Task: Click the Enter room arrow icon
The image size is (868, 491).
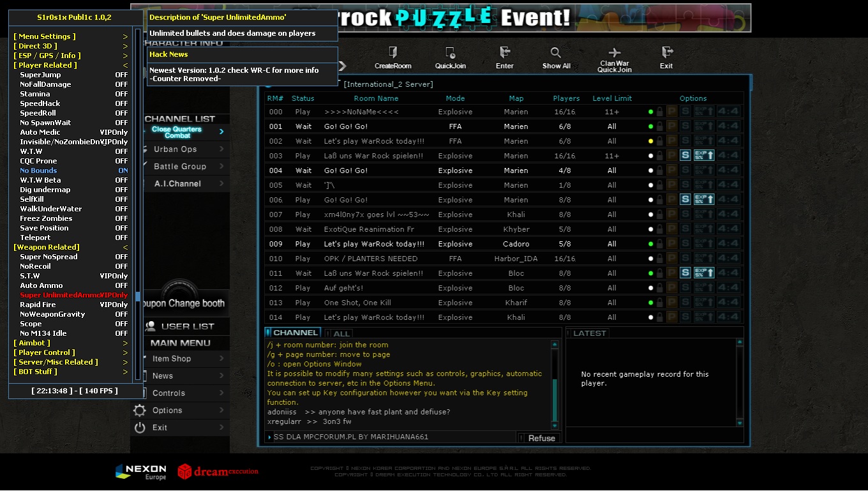Action: 505,52
